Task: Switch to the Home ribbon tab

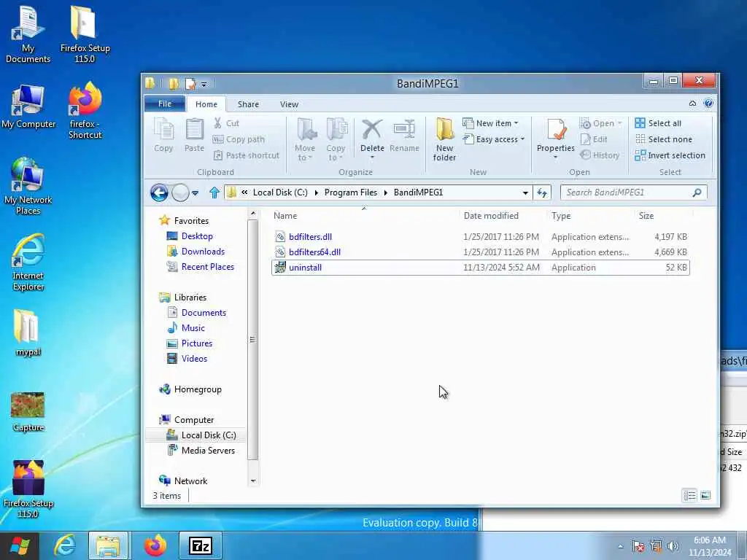Action: 206,104
